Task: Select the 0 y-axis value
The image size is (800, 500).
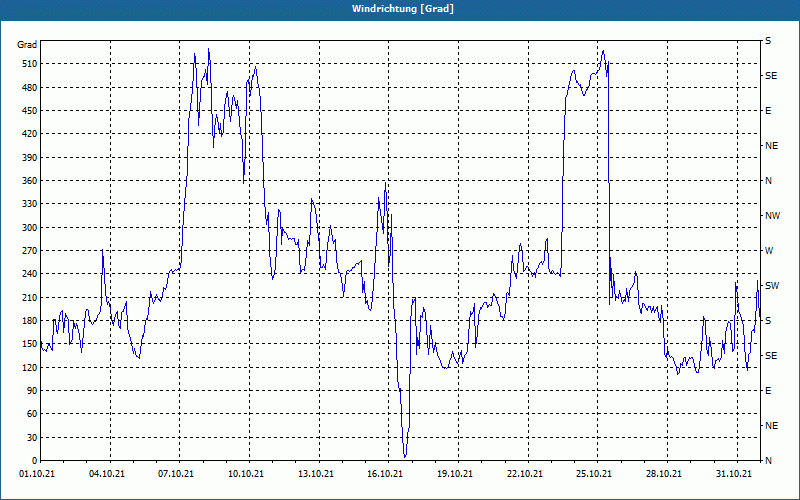Action: [x=34, y=461]
